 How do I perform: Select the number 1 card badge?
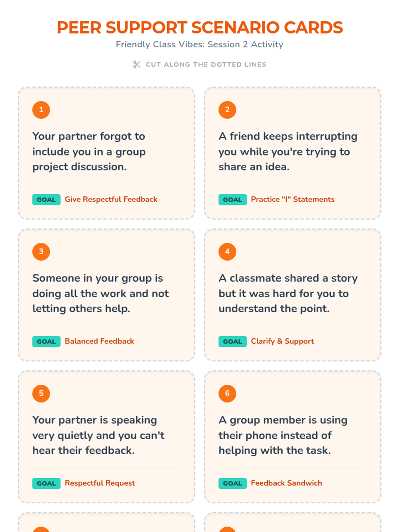(x=41, y=110)
